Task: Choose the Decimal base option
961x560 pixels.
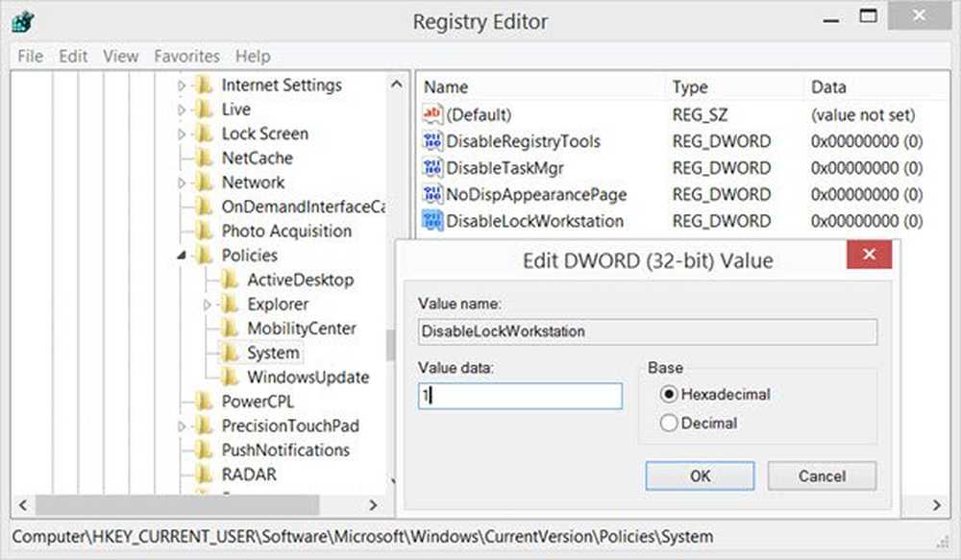Action: (x=669, y=423)
